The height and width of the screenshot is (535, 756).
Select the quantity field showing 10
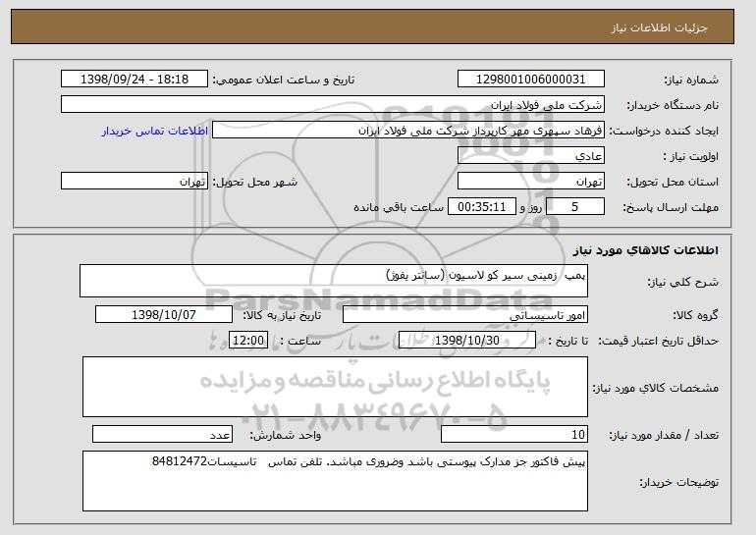(x=514, y=434)
